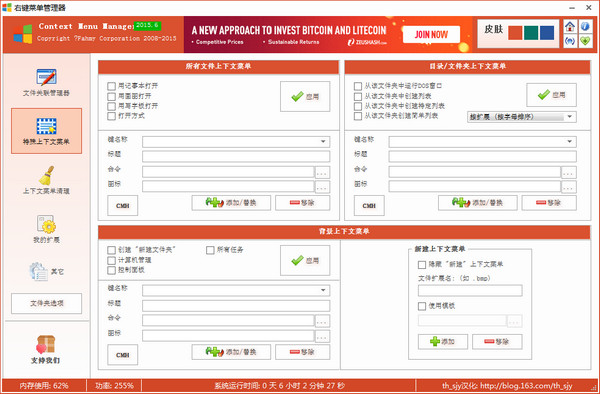Open 文件关联管理器 in the sidebar

pyautogui.click(x=46, y=82)
